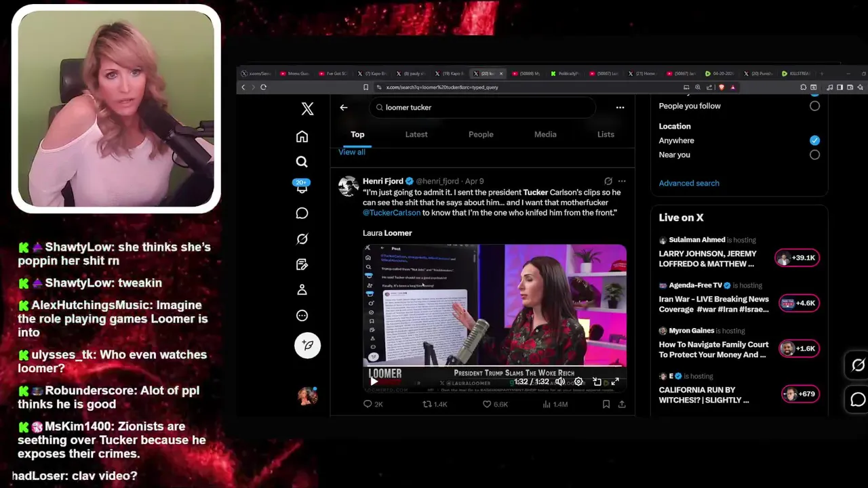Like the post with 6.6K likes

tap(494, 404)
